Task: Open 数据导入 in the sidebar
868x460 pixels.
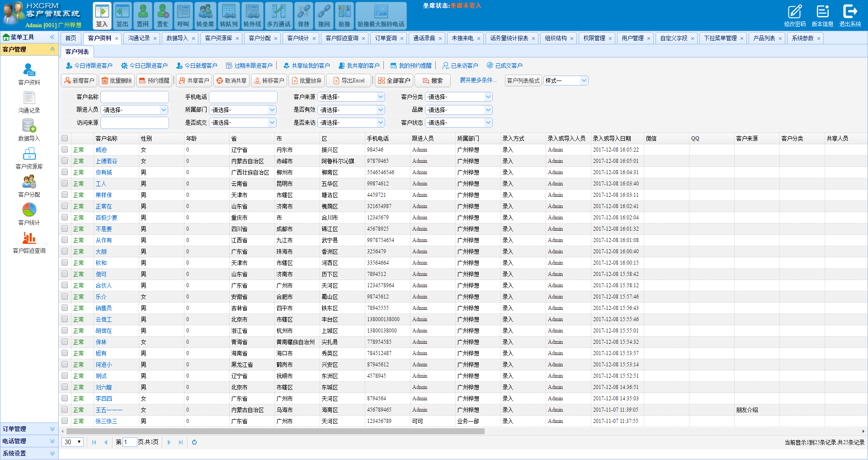Action: 29,130
